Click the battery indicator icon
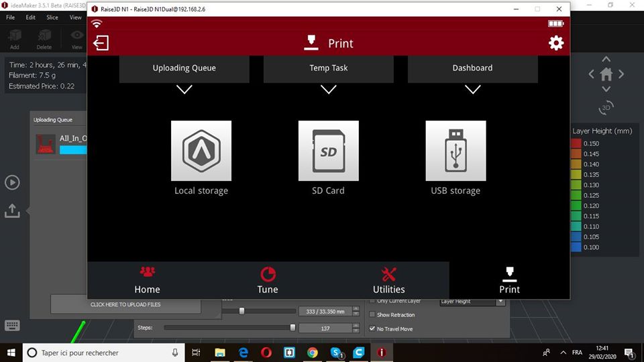The height and width of the screenshot is (362, 644). [x=555, y=23]
